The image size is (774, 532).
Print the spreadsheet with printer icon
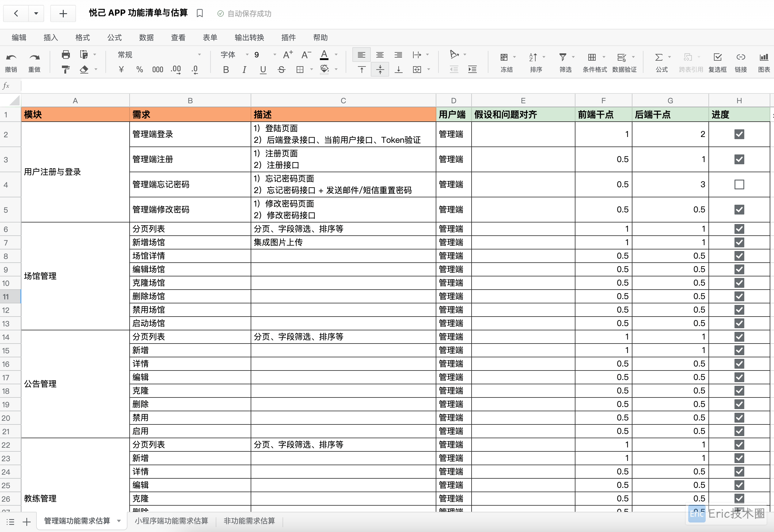tap(66, 55)
